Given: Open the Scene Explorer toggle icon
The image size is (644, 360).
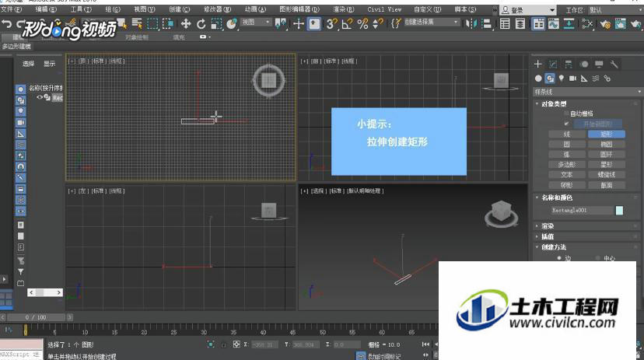Looking at the screenshot, I should [505, 24].
